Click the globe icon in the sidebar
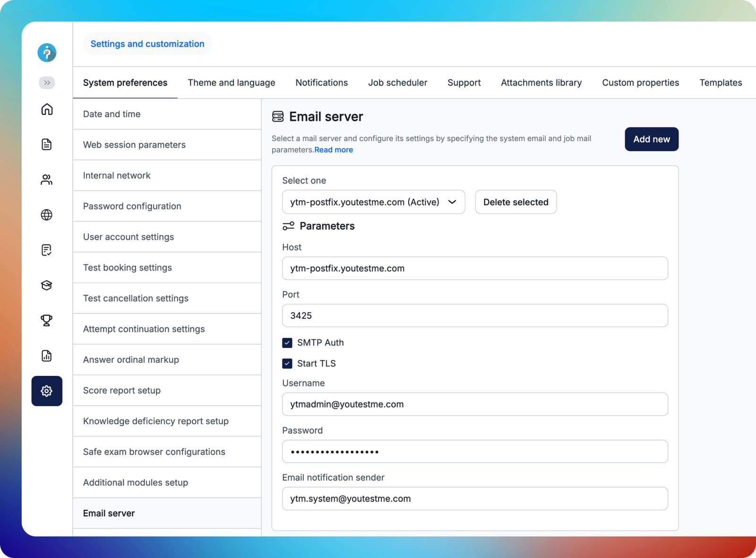Screen dimensions: 756x558 (47, 215)
